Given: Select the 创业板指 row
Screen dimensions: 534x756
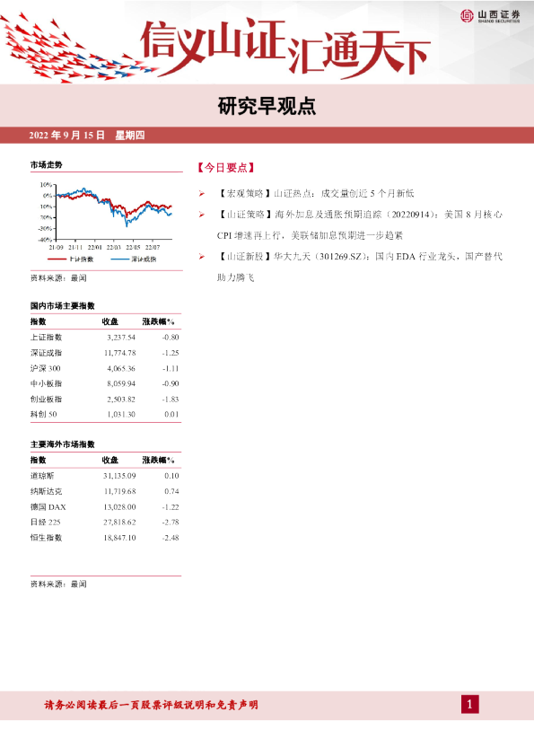Looking at the screenshot, I should (x=106, y=400).
